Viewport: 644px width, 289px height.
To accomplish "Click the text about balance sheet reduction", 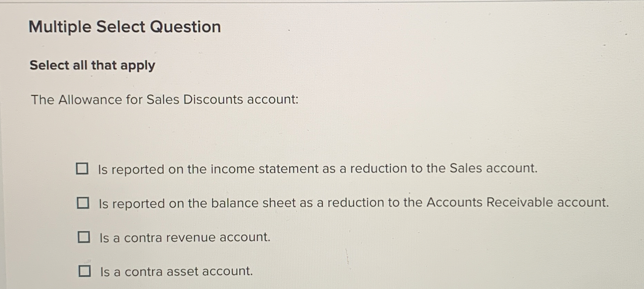I will [353, 203].
